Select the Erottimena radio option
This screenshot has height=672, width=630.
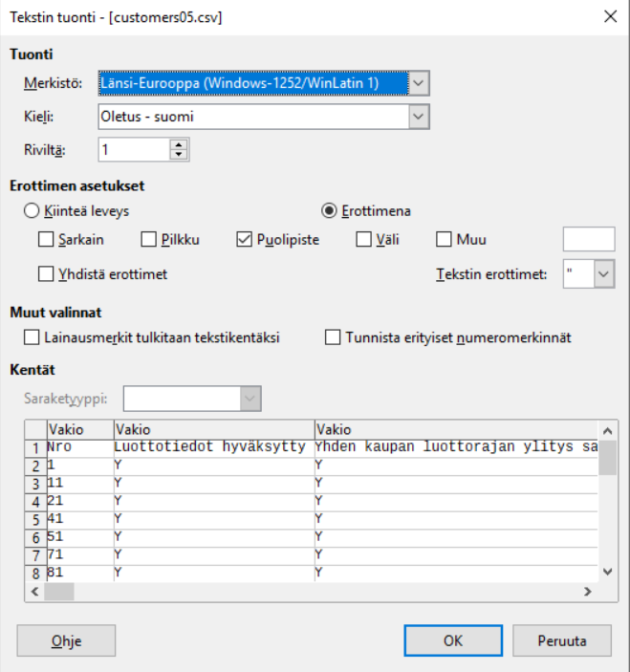[x=328, y=210]
